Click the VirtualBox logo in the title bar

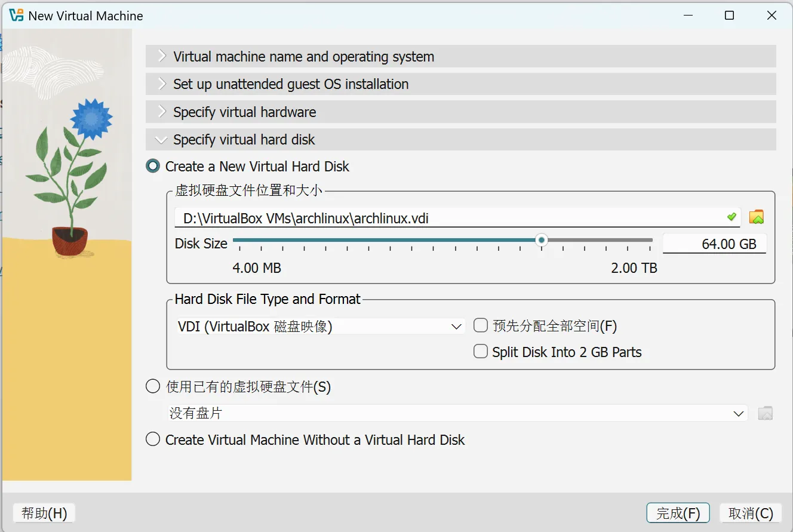point(17,16)
